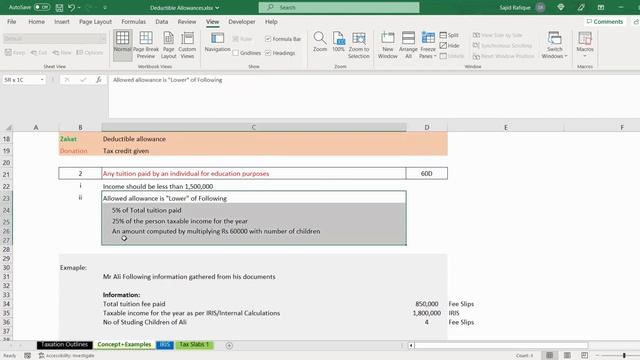Image resolution: width=640 pixels, height=360 pixels.
Task: Click 'Income should be less than 1,500,000'
Action: point(158,186)
